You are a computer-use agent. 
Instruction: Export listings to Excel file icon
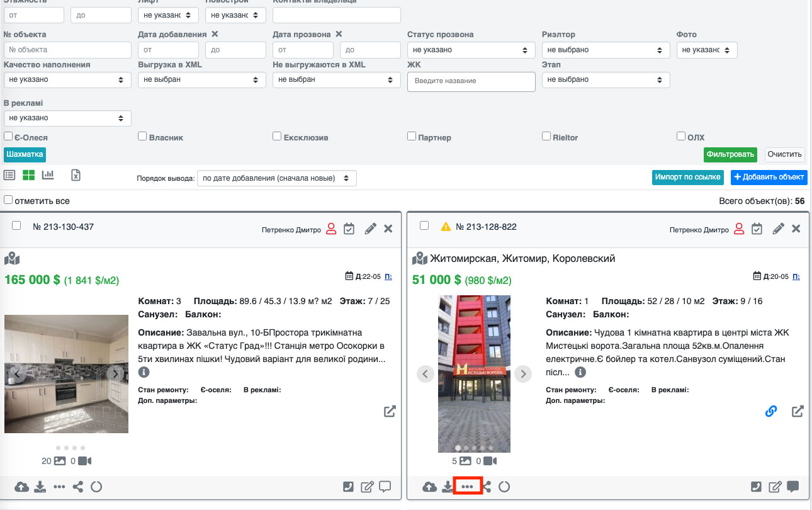point(76,176)
